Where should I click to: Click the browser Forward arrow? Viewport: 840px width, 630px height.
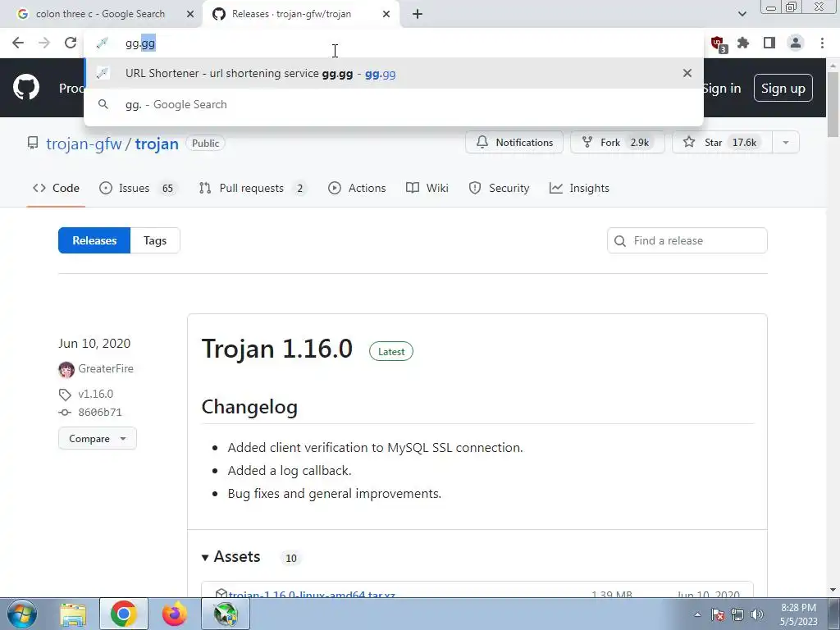(44, 43)
